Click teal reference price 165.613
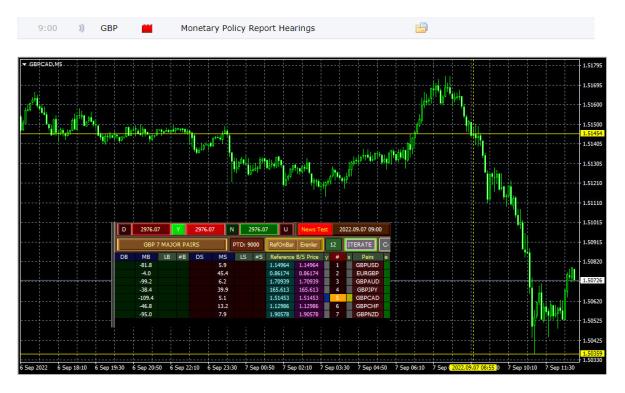625x393 pixels. click(280, 290)
